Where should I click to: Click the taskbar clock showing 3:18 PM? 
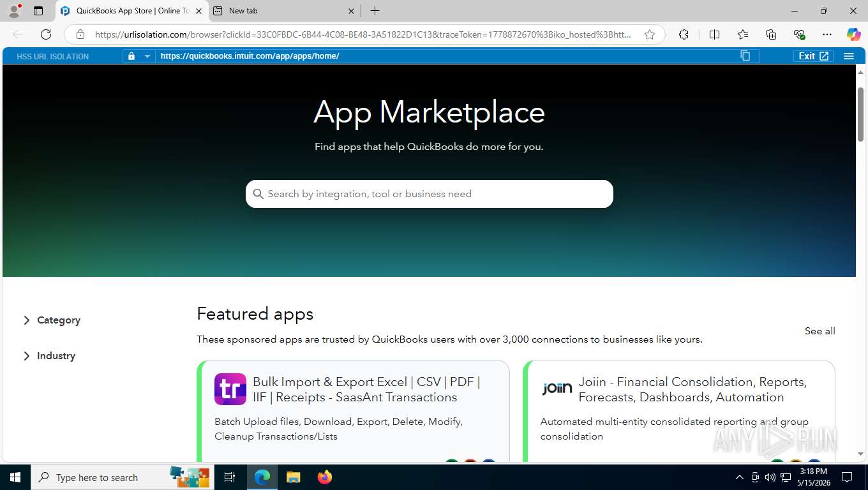(x=814, y=477)
